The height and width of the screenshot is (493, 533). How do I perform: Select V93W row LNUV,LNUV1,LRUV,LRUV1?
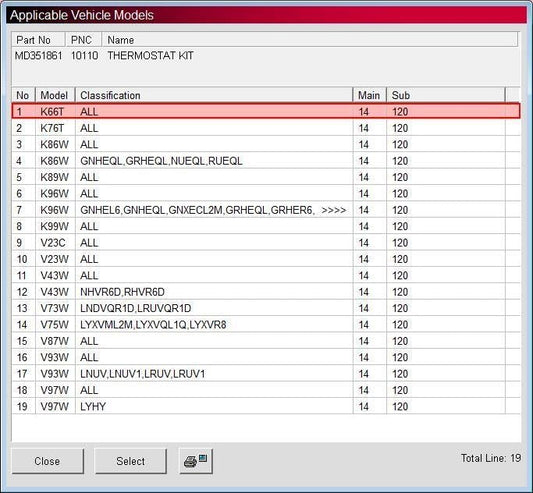pyautogui.click(x=266, y=374)
